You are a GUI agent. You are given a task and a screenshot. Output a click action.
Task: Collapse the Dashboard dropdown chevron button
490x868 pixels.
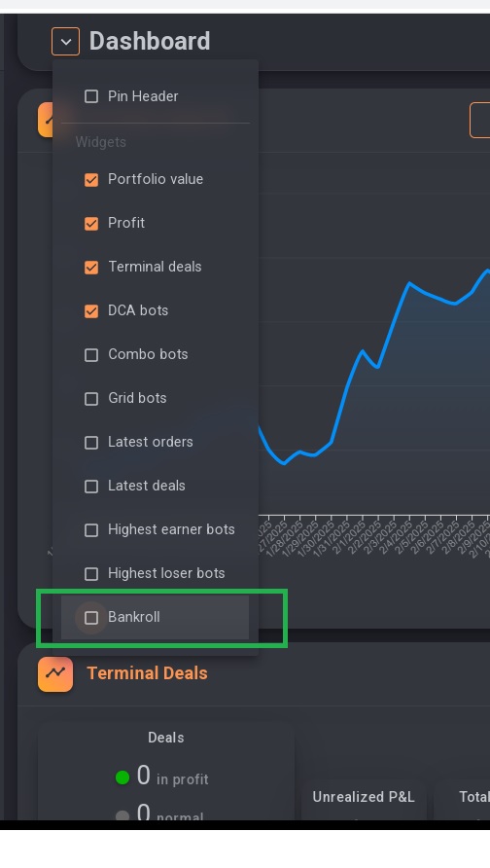coord(65,42)
